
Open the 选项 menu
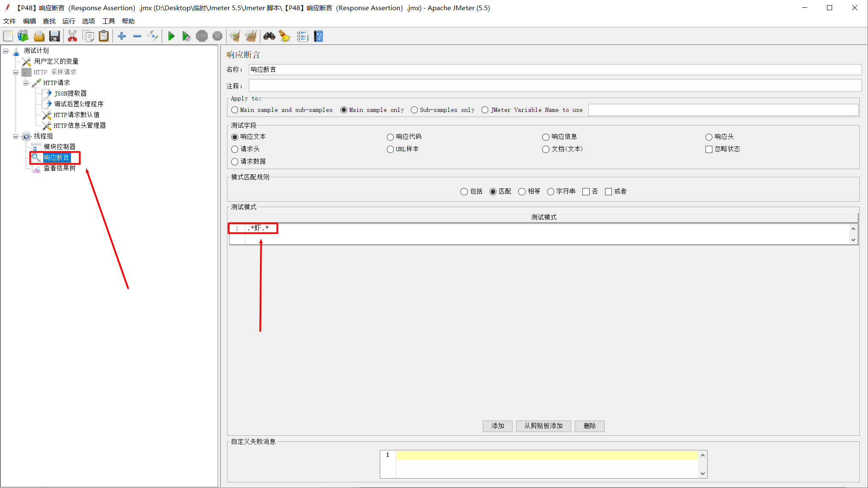[x=88, y=21]
